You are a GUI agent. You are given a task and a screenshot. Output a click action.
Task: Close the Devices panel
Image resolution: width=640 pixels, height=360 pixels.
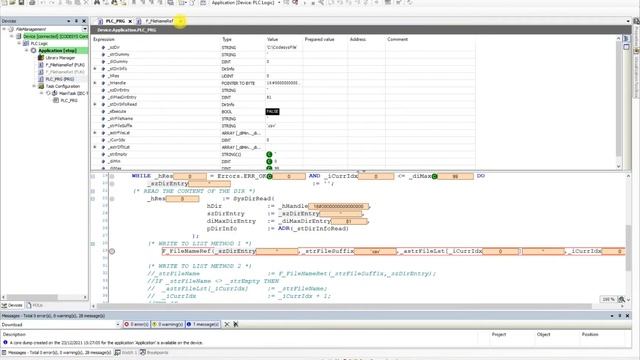[x=84, y=21]
